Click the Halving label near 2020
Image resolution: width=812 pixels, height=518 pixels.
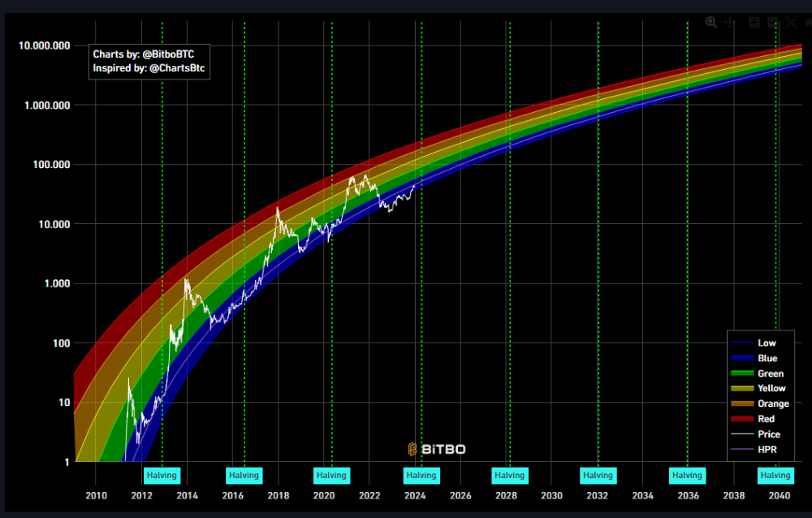pos(330,475)
